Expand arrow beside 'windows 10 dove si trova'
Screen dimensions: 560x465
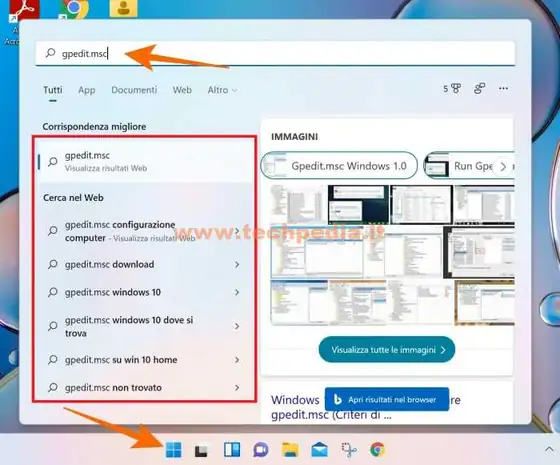tap(237, 326)
